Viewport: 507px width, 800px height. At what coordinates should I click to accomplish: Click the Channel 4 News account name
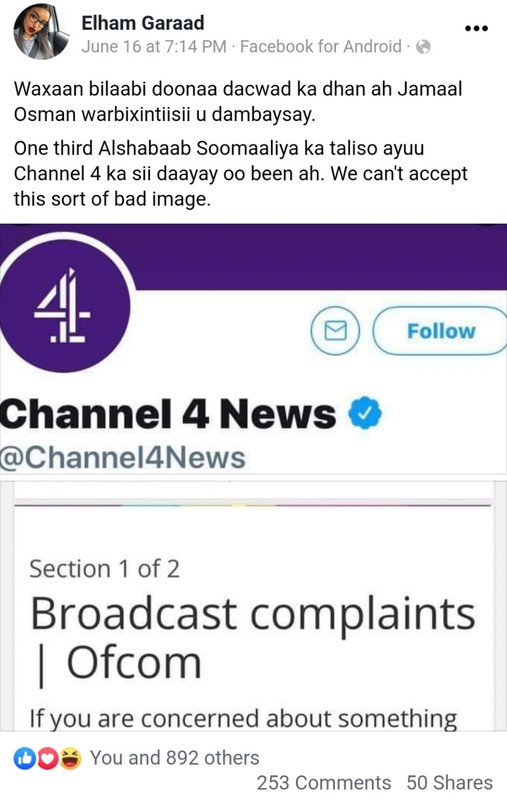click(x=168, y=413)
